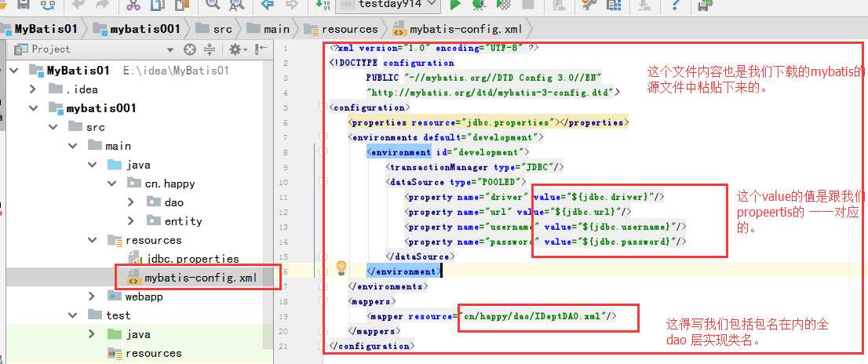Open the testday914 run configuration dropdown
868x364 pixels.
[389, 5]
